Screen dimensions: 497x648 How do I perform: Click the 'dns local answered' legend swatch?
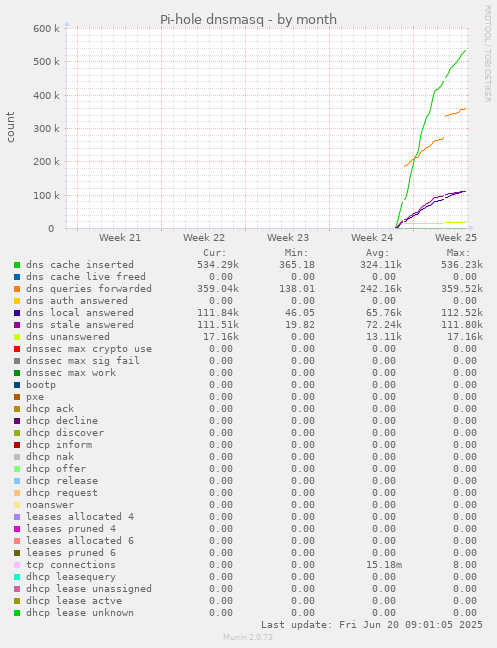coord(17,313)
